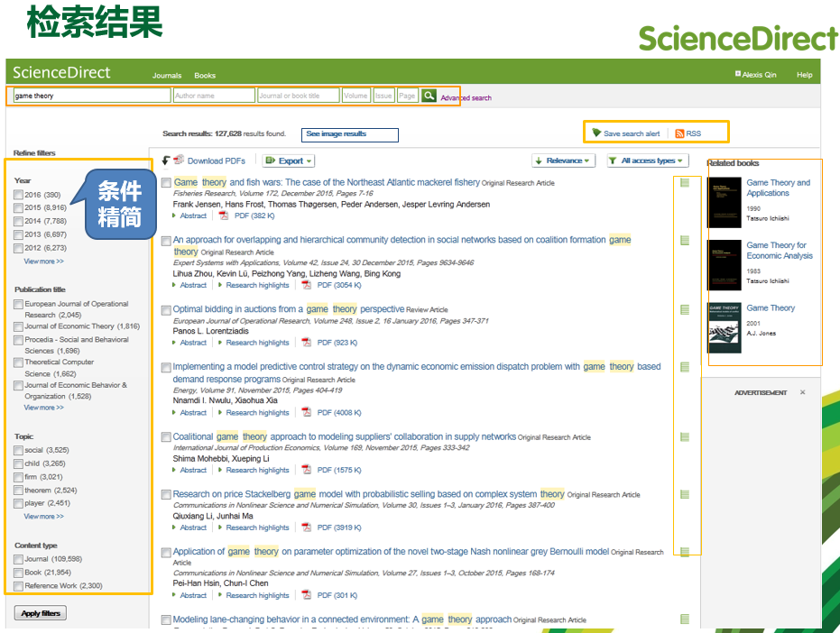Check the 2014 year filter
840x633 pixels.
pos(19,221)
